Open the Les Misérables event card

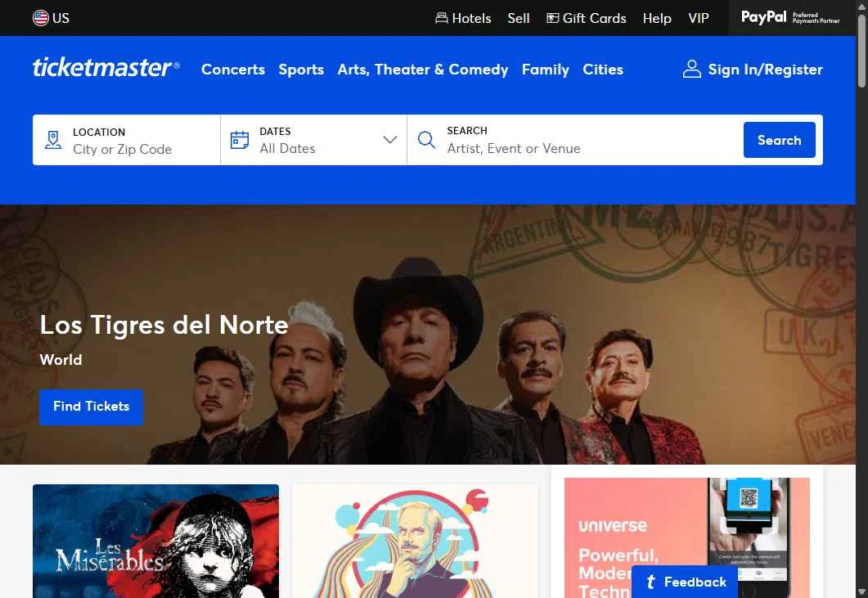tap(155, 541)
